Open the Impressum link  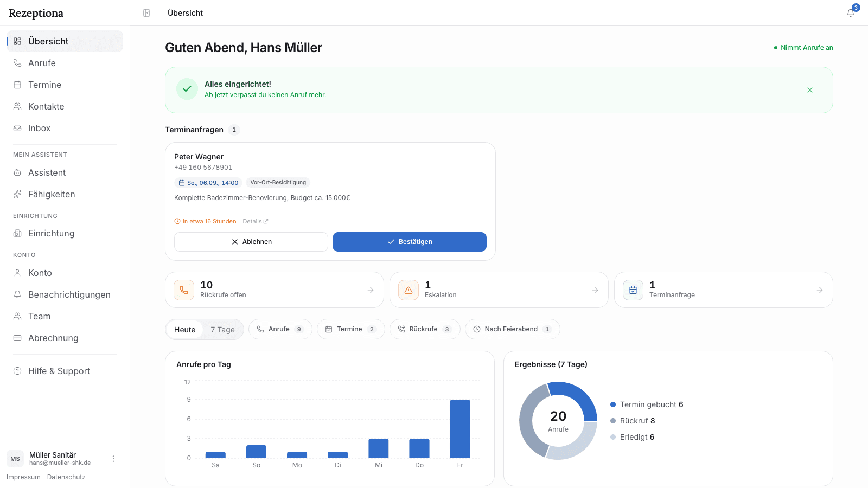click(x=23, y=477)
